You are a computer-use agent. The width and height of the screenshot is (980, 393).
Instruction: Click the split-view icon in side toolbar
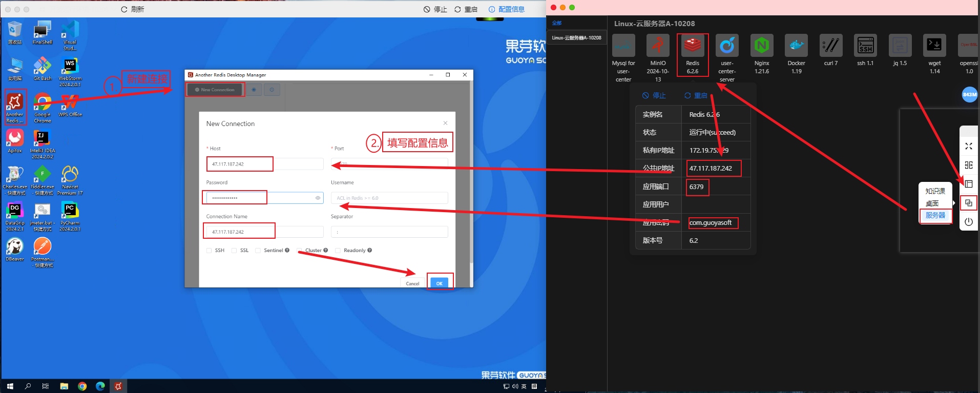[969, 165]
